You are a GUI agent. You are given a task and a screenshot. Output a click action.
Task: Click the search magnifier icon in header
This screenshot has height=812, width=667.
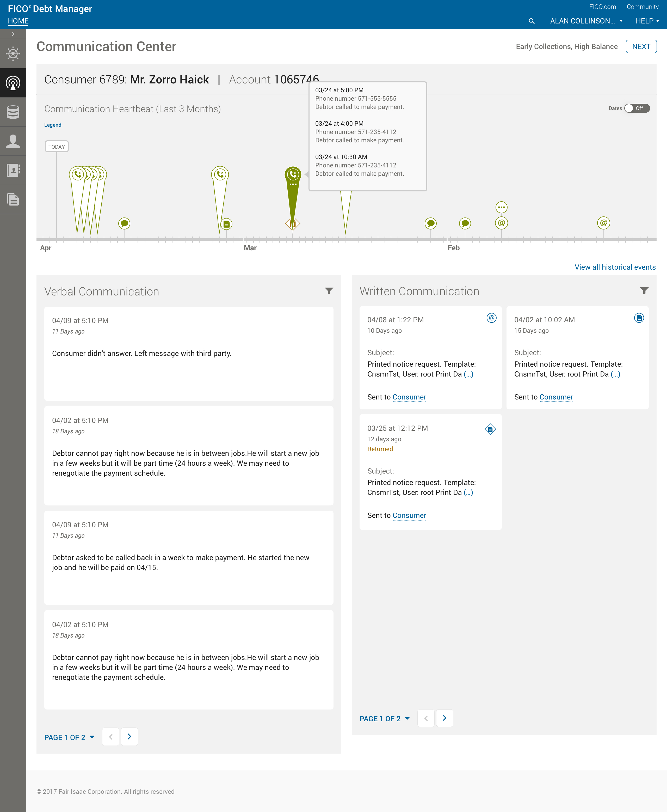tap(531, 21)
